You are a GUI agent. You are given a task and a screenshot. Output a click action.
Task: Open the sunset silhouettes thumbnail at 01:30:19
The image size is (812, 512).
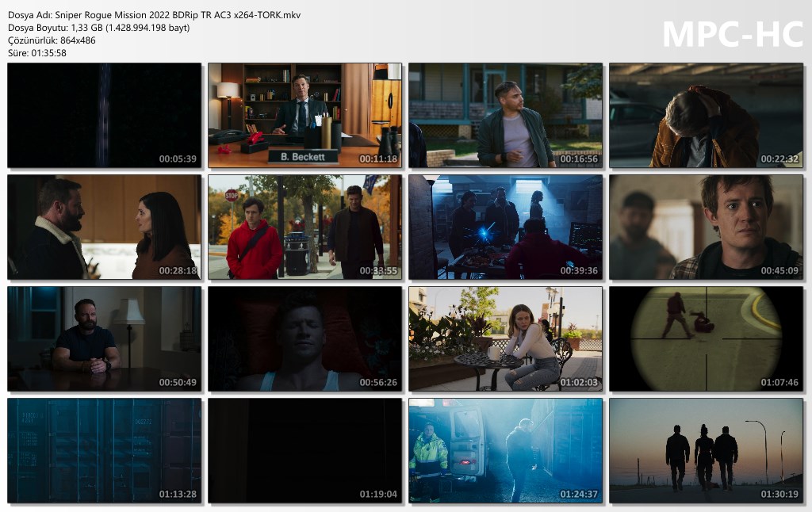point(706,451)
